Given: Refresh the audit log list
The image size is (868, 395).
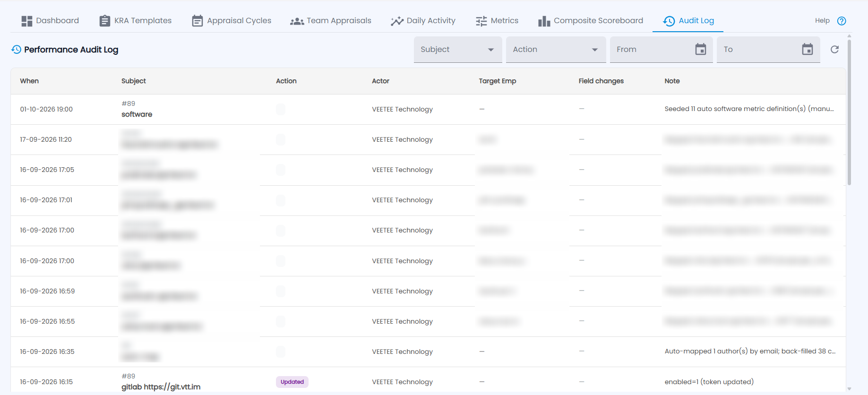Looking at the screenshot, I should 835,50.
